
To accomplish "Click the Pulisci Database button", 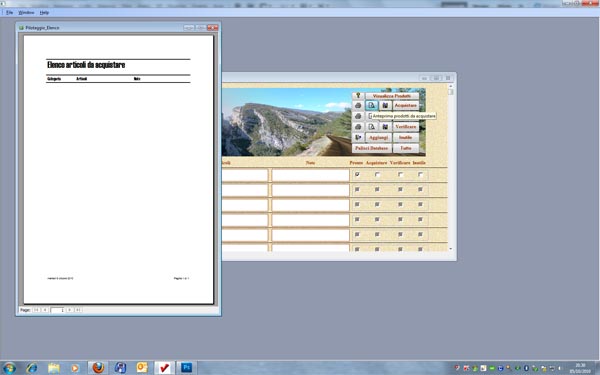I will tap(372, 148).
